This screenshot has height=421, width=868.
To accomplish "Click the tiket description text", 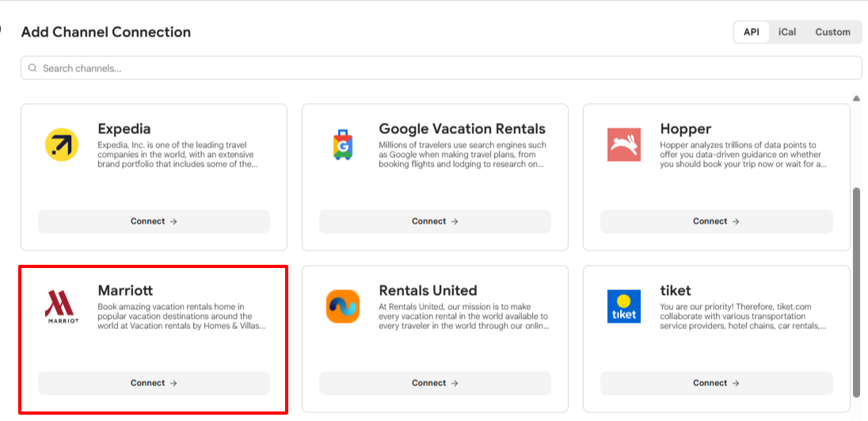I will [x=744, y=316].
